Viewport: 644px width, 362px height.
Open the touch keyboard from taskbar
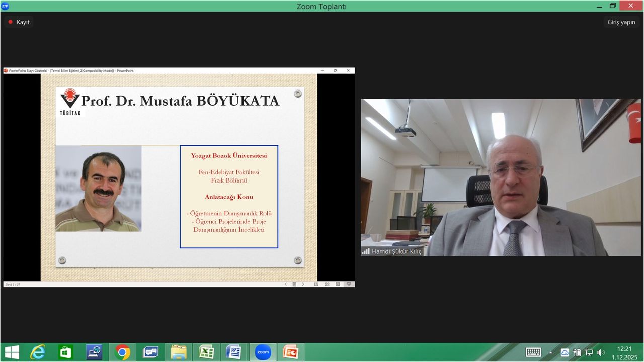(533, 352)
